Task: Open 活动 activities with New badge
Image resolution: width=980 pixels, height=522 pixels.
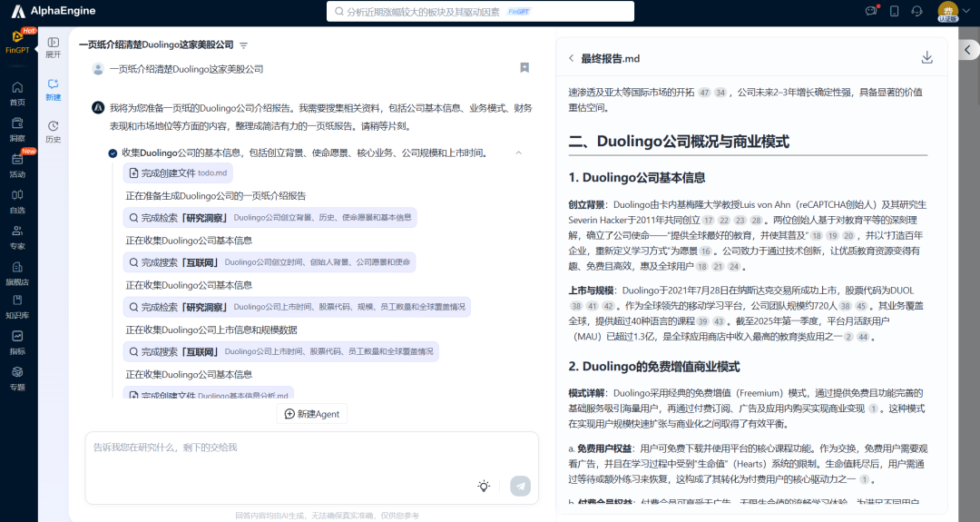Action: 17,165
